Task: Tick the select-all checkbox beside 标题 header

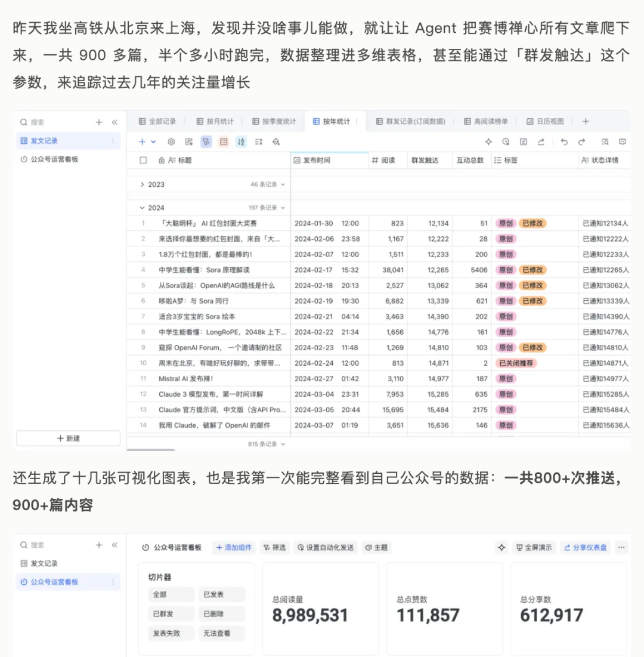Action: pyautogui.click(x=143, y=160)
